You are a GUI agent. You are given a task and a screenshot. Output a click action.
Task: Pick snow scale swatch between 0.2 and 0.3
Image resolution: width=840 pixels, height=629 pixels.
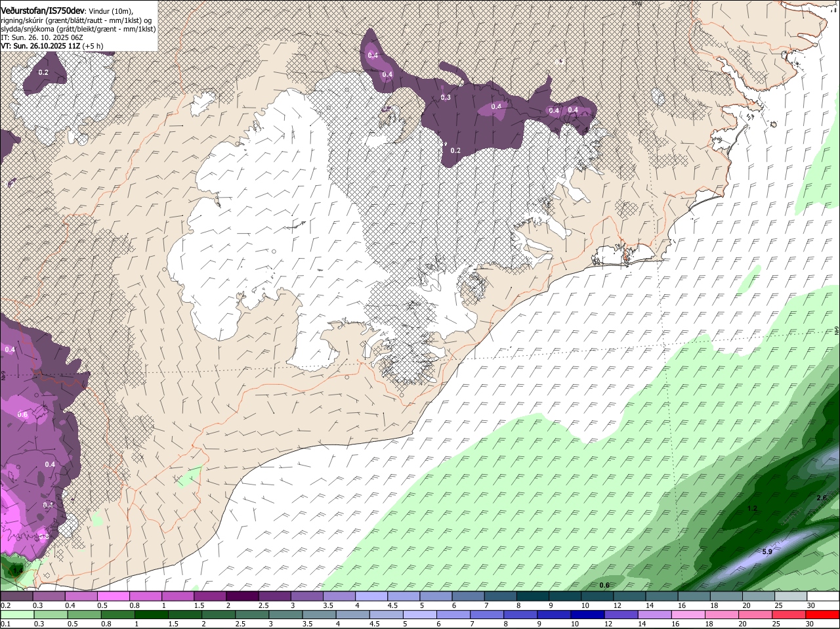16,596
